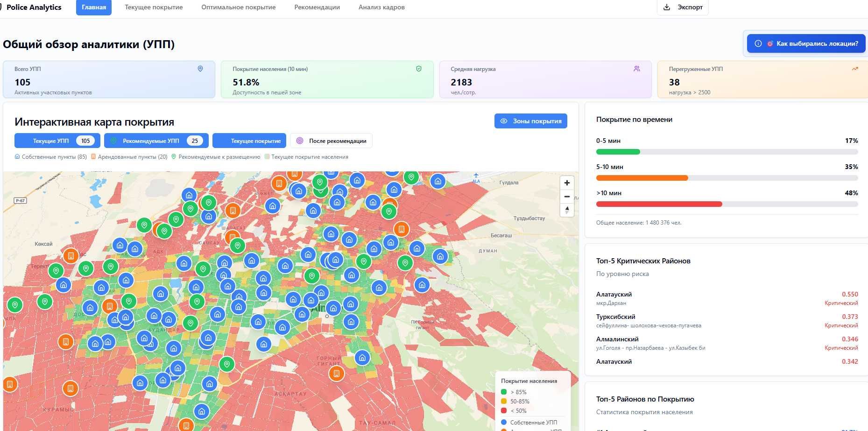This screenshot has height=431, width=868.
Task: Select orange marker above Курамыс label
Action: (70, 388)
